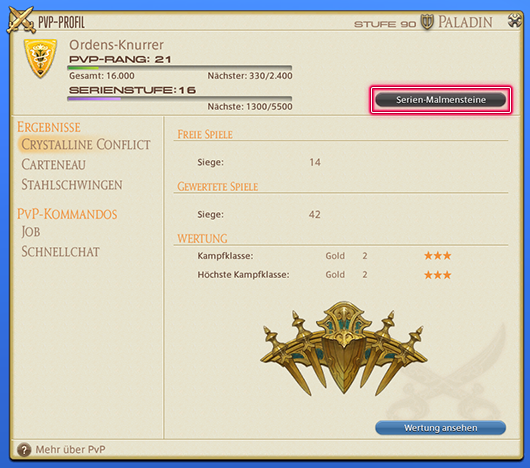Click the yellow Ordens-Knurrer rank emblem
Screen dimensions: 530x468
pos(40,58)
